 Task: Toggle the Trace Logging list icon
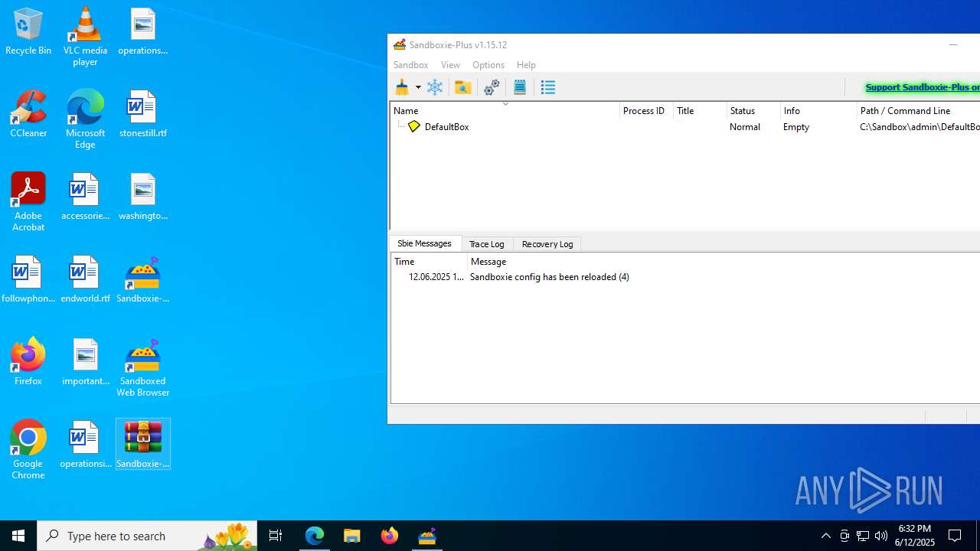(x=548, y=87)
